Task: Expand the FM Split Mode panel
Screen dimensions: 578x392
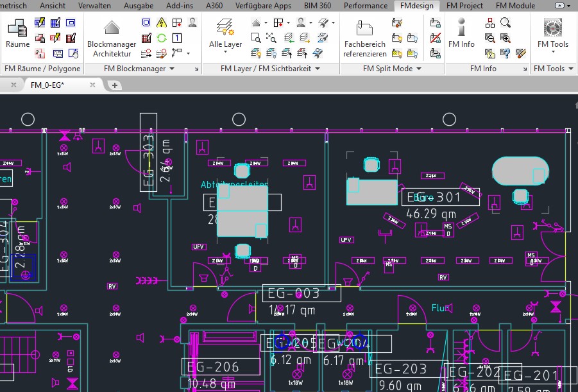Action: pyautogui.click(x=419, y=69)
